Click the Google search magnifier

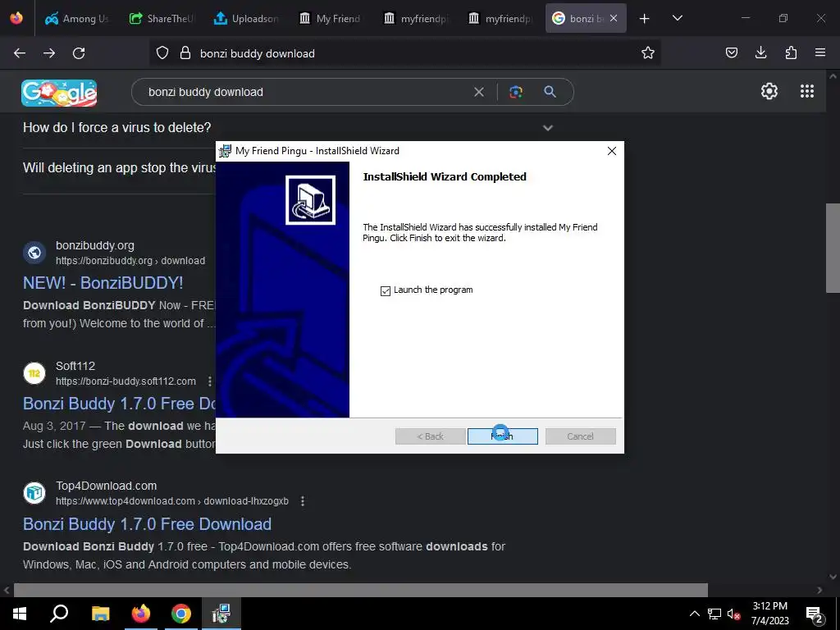[550, 92]
